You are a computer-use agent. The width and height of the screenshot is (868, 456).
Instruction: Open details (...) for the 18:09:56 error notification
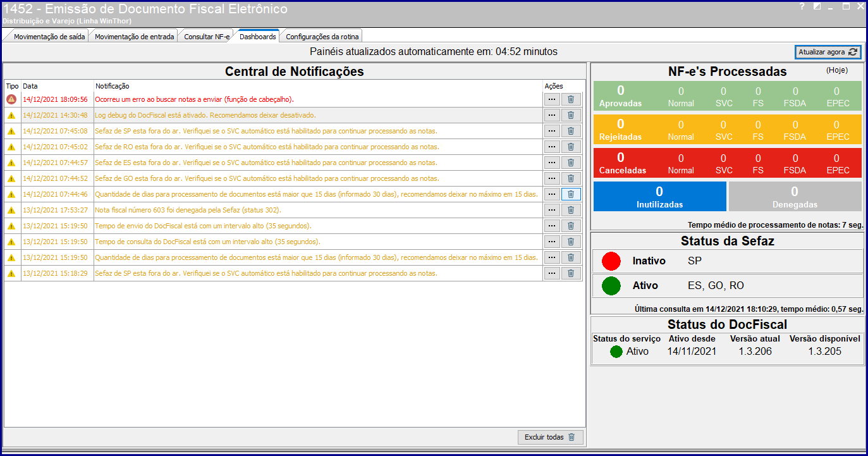(552, 99)
